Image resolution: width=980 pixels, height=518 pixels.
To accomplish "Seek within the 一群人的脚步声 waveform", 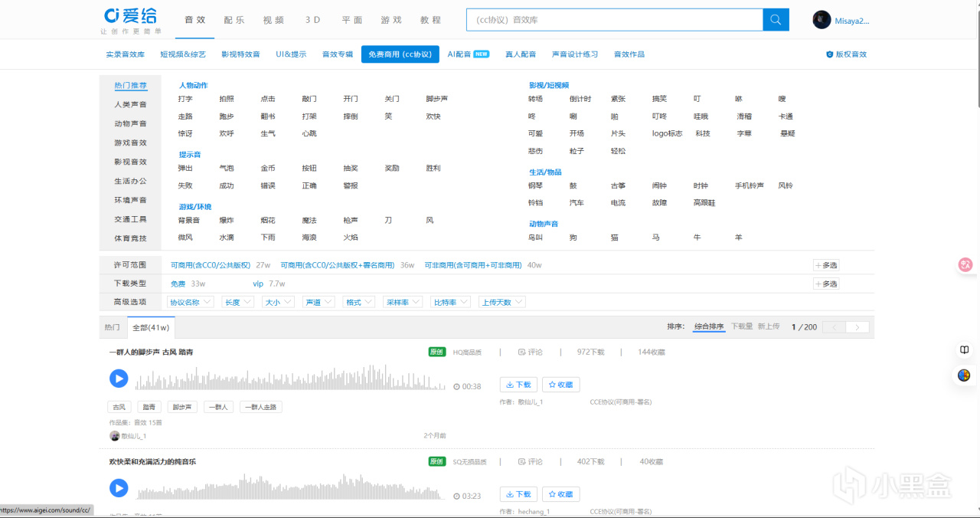I will pyautogui.click(x=292, y=379).
